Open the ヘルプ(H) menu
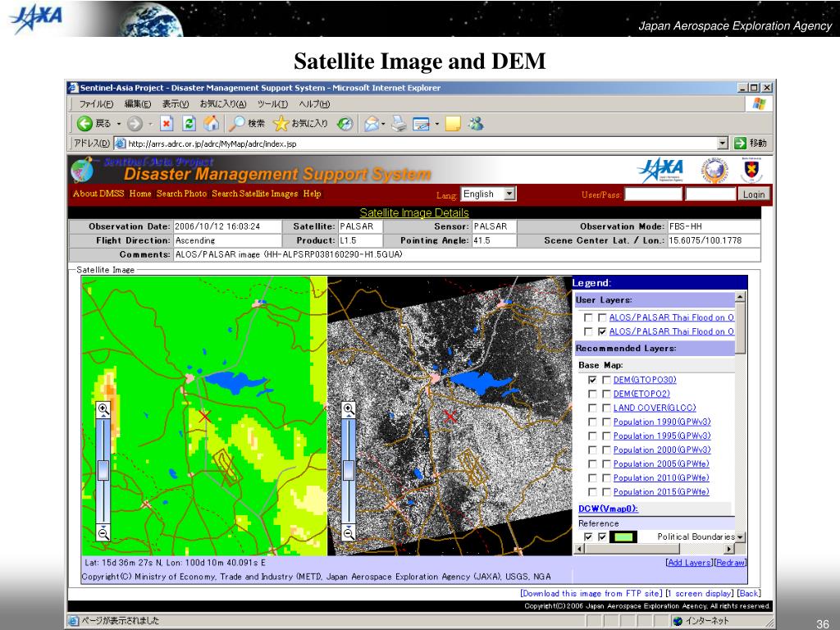The height and width of the screenshot is (630, 840). coord(314,104)
